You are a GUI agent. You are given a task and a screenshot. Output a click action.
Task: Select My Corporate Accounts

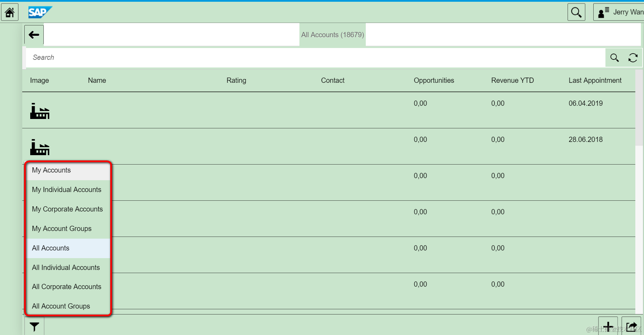click(69, 209)
